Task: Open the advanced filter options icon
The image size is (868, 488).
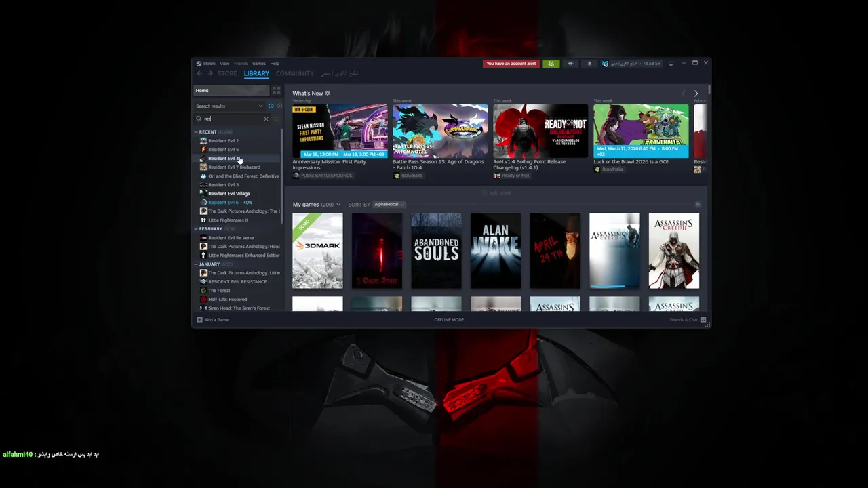Action: coord(277,119)
